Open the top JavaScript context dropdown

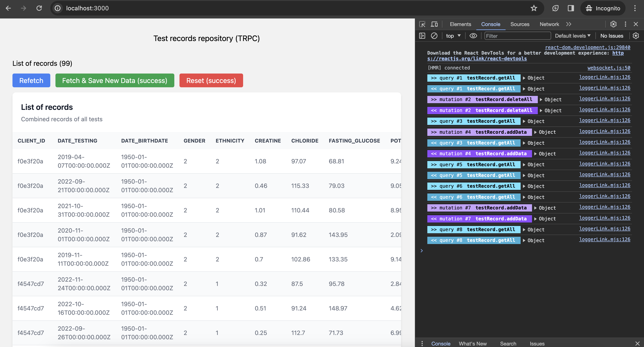pos(453,36)
